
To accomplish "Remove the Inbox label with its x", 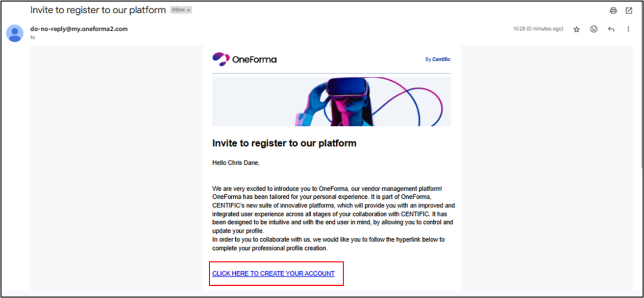I will [x=188, y=10].
